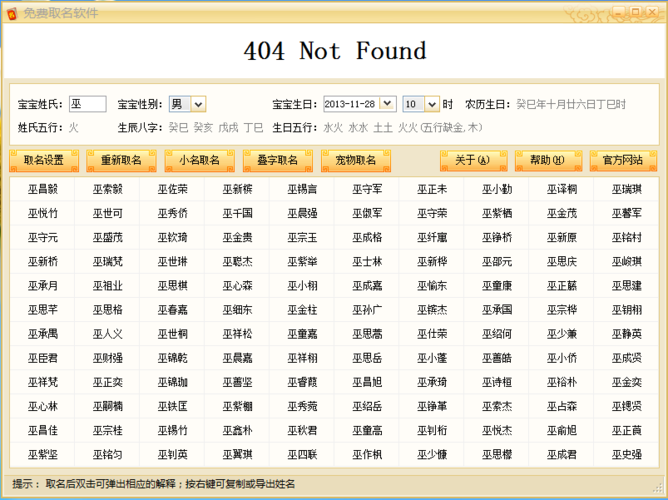
Task: Select the name 巫祖业
Action: click(108, 286)
